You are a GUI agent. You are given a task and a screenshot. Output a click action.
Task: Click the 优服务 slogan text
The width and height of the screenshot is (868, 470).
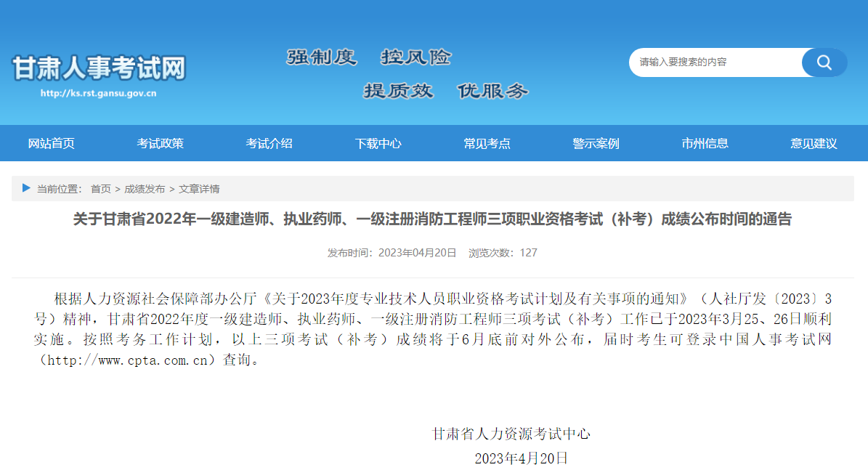pyautogui.click(x=492, y=91)
